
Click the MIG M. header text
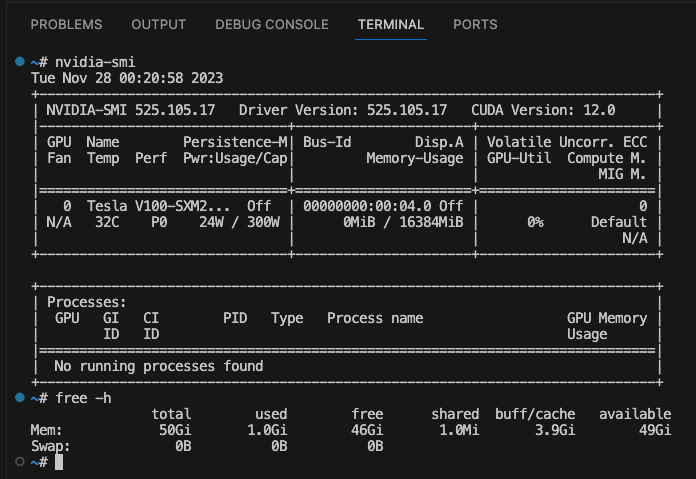622,174
